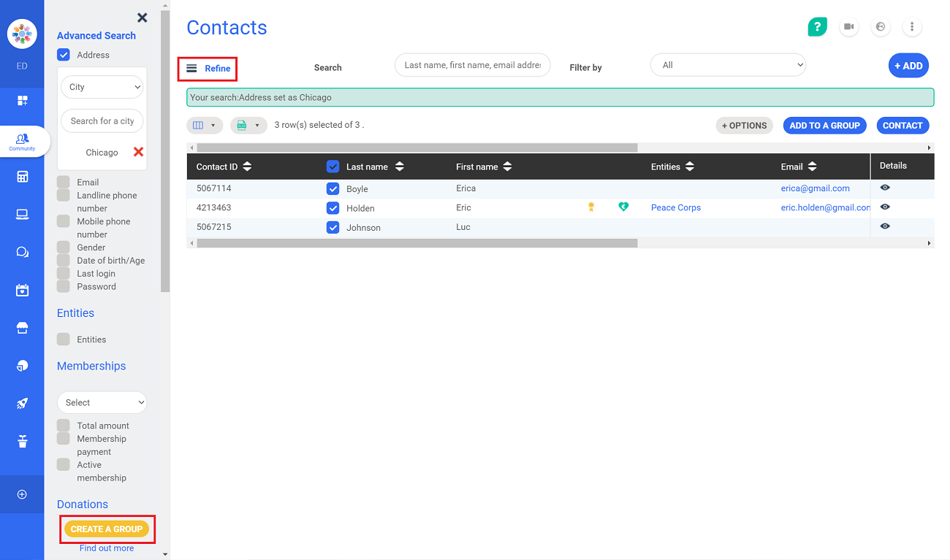Toggle the Refine menu
The width and height of the screenshot is (950, 560).
208,69
